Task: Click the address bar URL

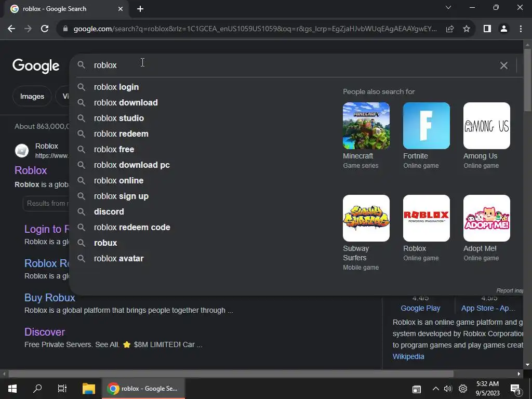Action: [x=255, y=29]
